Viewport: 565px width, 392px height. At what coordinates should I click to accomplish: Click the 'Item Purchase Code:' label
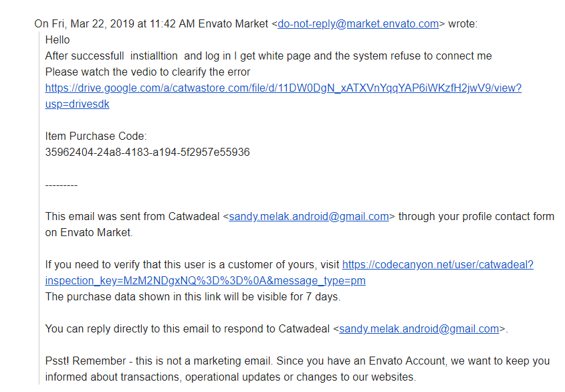(x=96, y=136)
